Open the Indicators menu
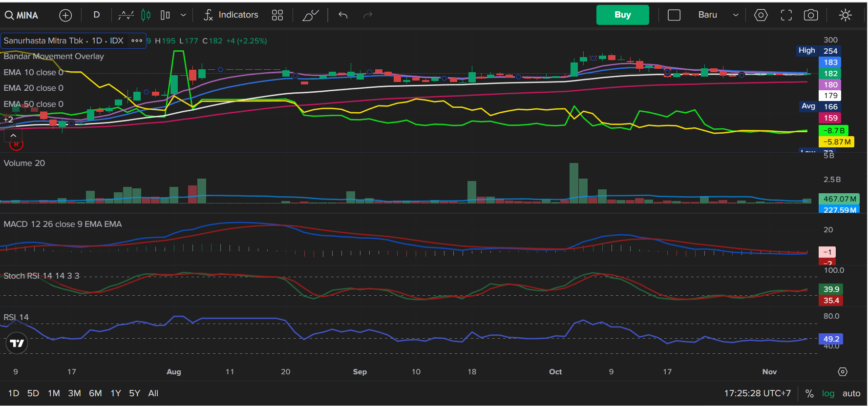 231,15
